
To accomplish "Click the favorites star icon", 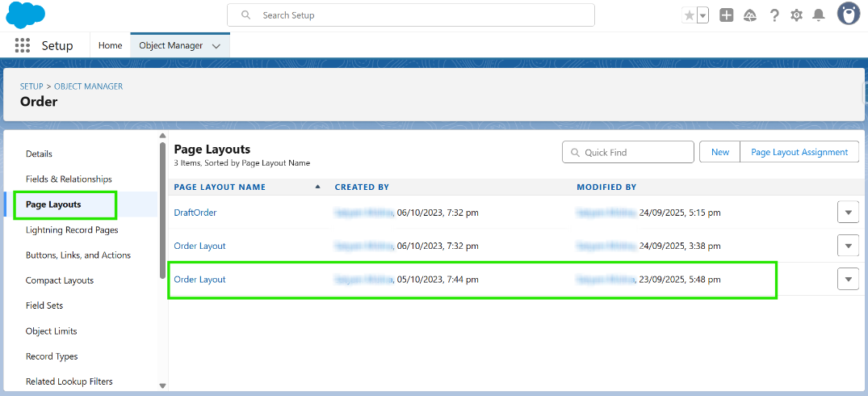I will [x=690, y=15].
